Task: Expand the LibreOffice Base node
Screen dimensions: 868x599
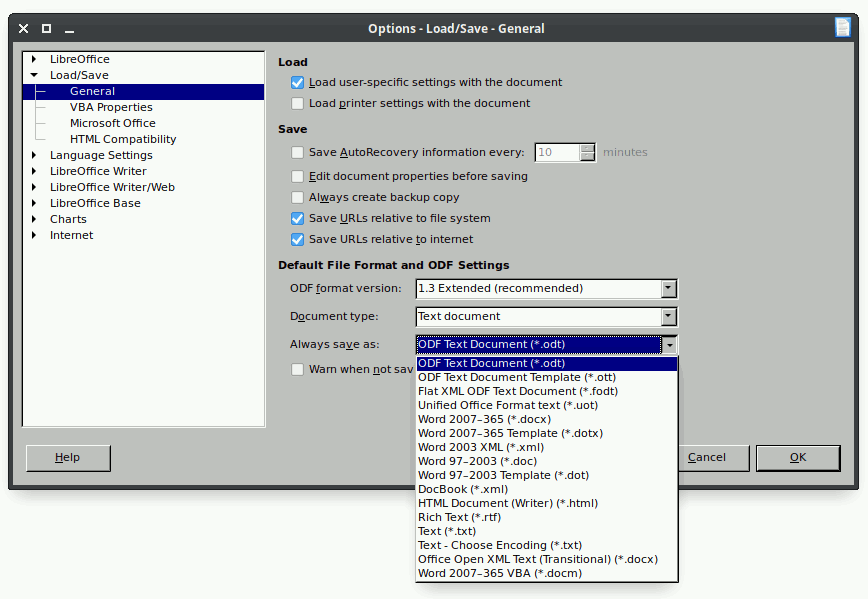Action: coord(34,203)
